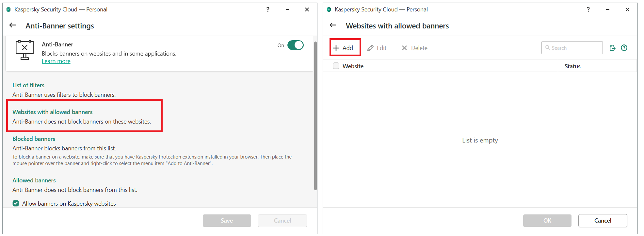The image size is (644, 236).
Task: Focus the Search field
Action: click(572, 48)
